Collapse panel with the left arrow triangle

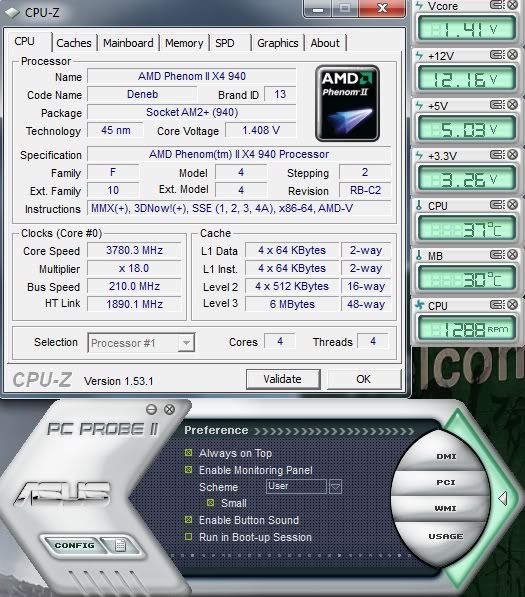click(503, 498)
